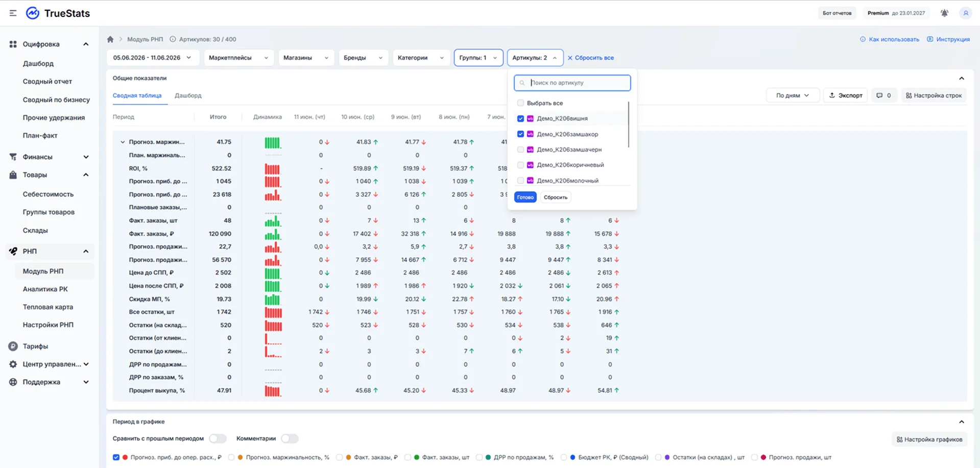Image resolution: width=980 pixels, height=468 pixels.
Task: Click the TrueStats logo
Action: click(58, 13)
